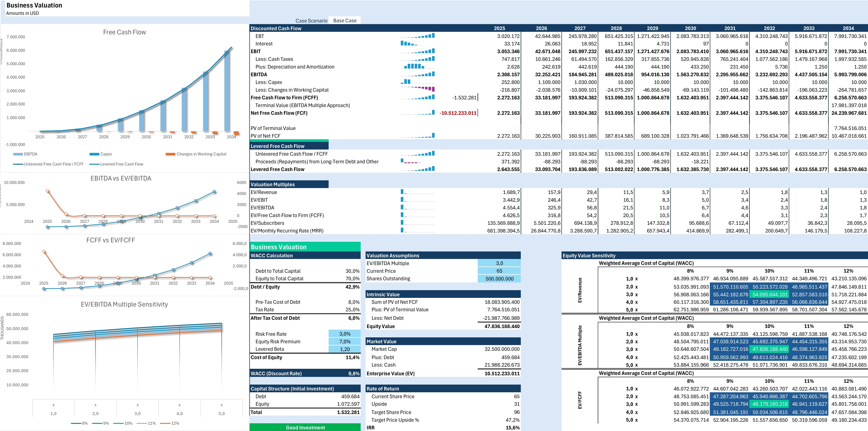The image size is (868, 431).
Task: Select the 2030 column header in Discounted Cash Flow
Action: [x=690, y=29]
